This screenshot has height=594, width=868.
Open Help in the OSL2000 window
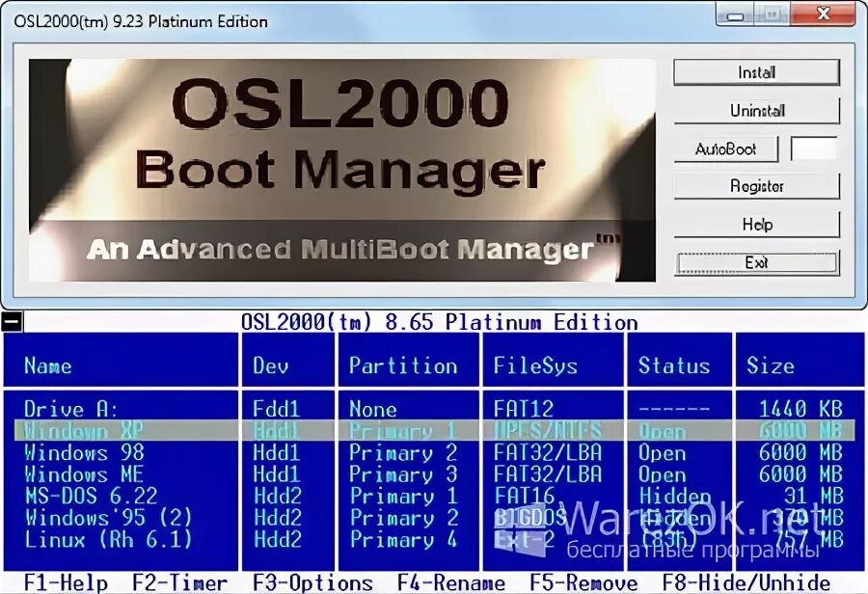pyautogui.click(x=756, y=225)
